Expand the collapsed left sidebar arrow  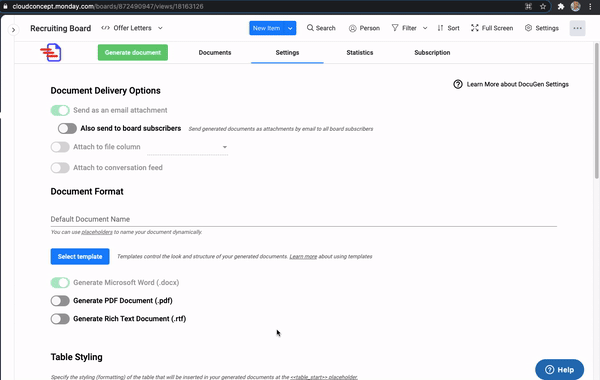[13, 29]
